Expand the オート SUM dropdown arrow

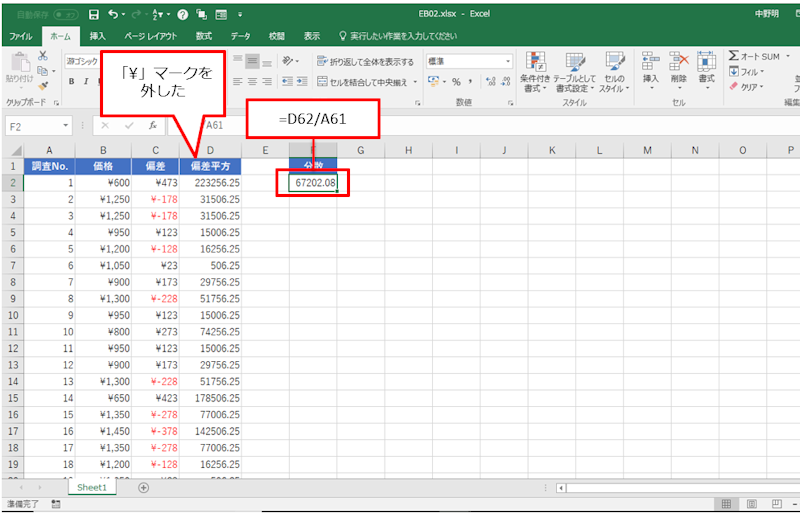coord(786,57)
